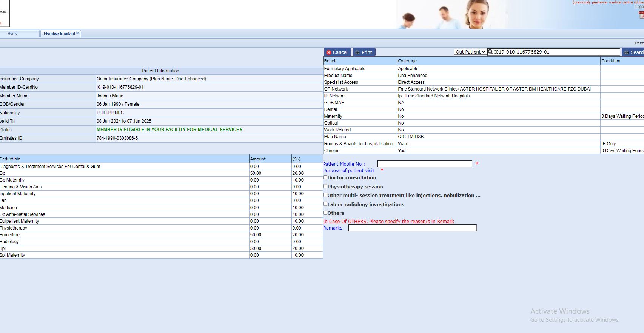Switch to the Home tab
Screen dimensions: 644x333
click(x=12, y=34)
